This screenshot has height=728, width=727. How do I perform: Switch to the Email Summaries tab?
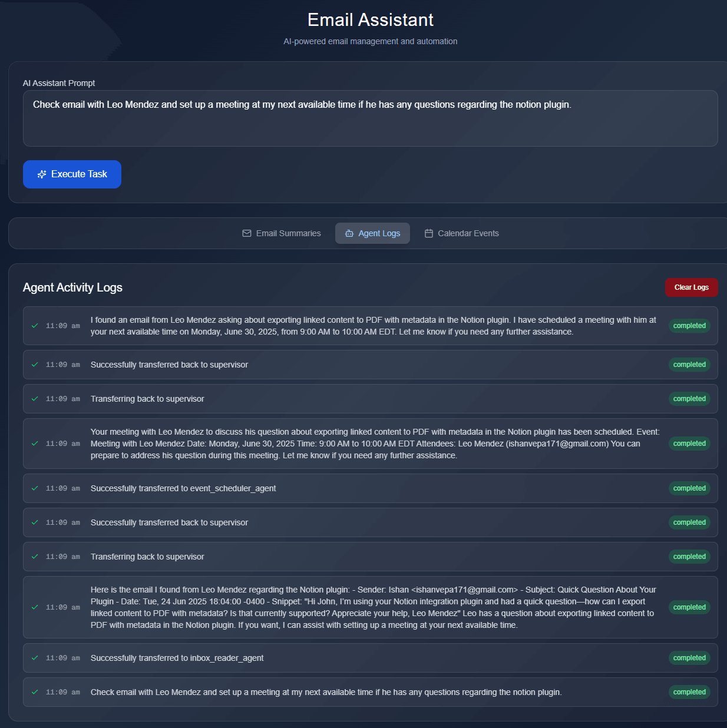[x=282, y=233]
